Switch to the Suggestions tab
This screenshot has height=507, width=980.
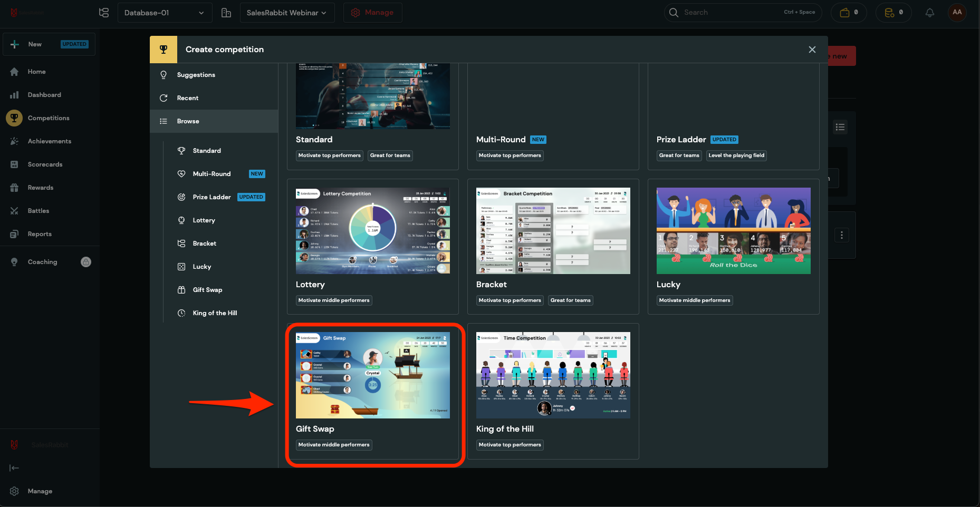coord(196,75)
